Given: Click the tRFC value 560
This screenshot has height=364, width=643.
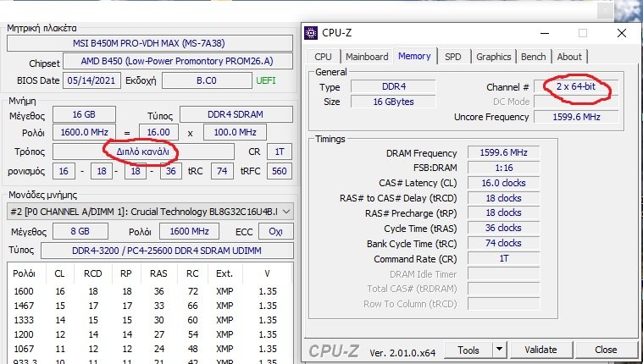Looking at the screenshot, I should pyautogui.click(x=280, y=171).
